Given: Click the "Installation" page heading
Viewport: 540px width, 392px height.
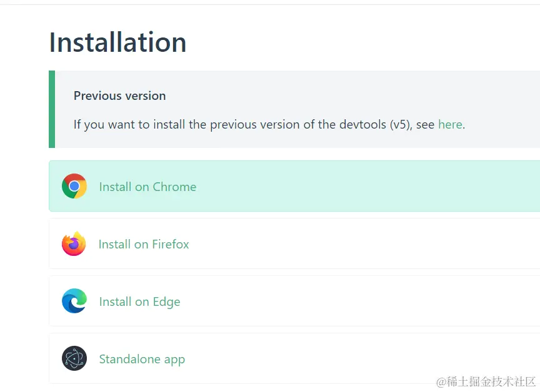Looking at the screenshot, I should pos(117,42).
